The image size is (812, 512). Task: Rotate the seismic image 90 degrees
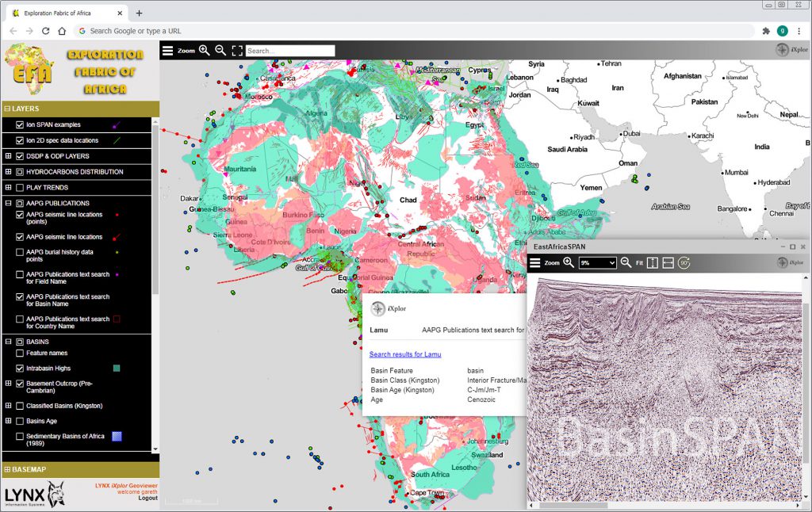pyautogui.click(x=684, y=263)
